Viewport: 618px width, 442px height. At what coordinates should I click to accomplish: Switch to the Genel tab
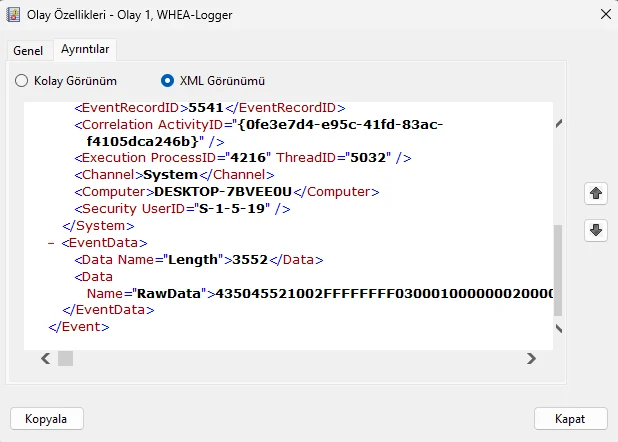point(28,51)
